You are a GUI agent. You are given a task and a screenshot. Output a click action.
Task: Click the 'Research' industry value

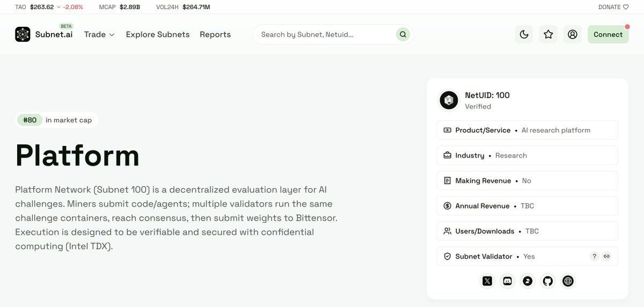511,156
